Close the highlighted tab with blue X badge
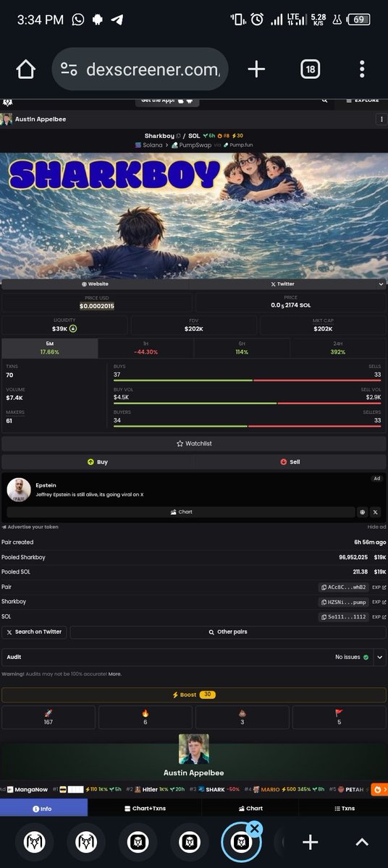388x868 pixels. 255,829
